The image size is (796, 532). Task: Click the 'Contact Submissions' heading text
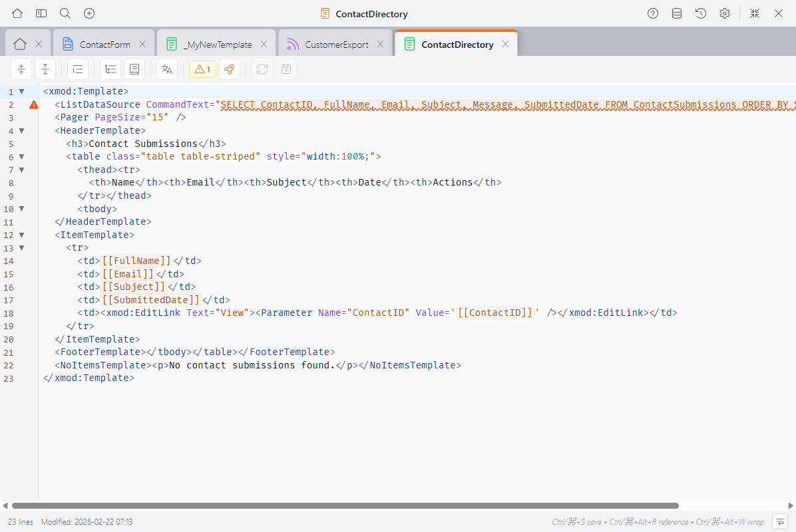click(x=143, y=144)
